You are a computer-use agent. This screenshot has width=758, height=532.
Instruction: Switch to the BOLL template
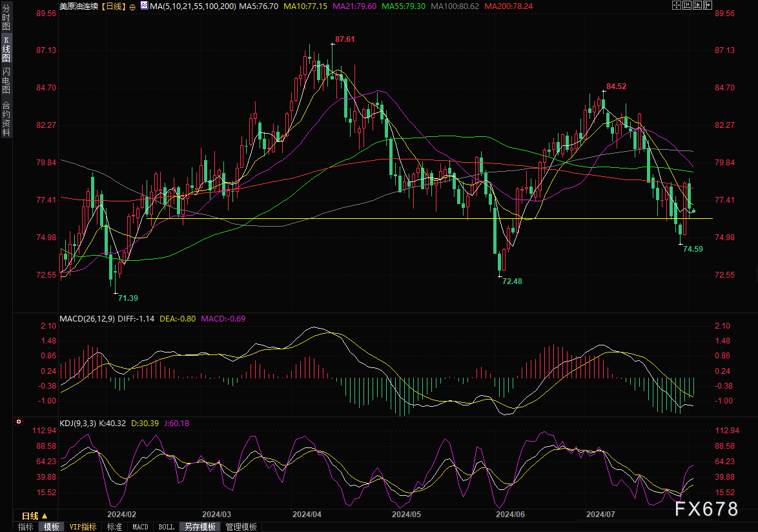pos(166,527)
